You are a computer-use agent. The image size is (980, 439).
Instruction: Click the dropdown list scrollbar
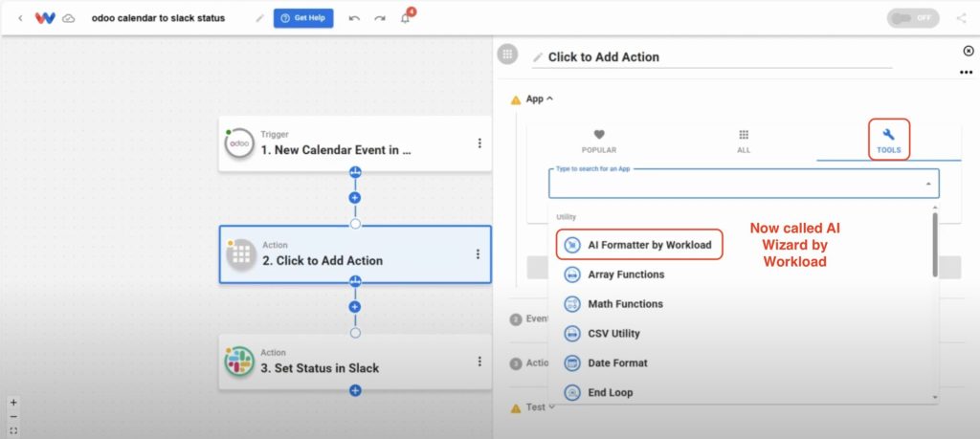(935, 245)
